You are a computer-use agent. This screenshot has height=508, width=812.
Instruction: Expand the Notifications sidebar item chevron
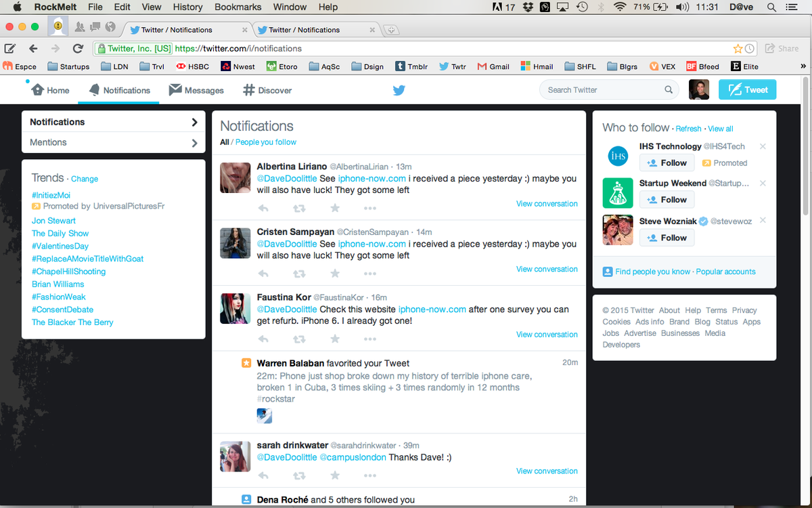coord(194,122)
